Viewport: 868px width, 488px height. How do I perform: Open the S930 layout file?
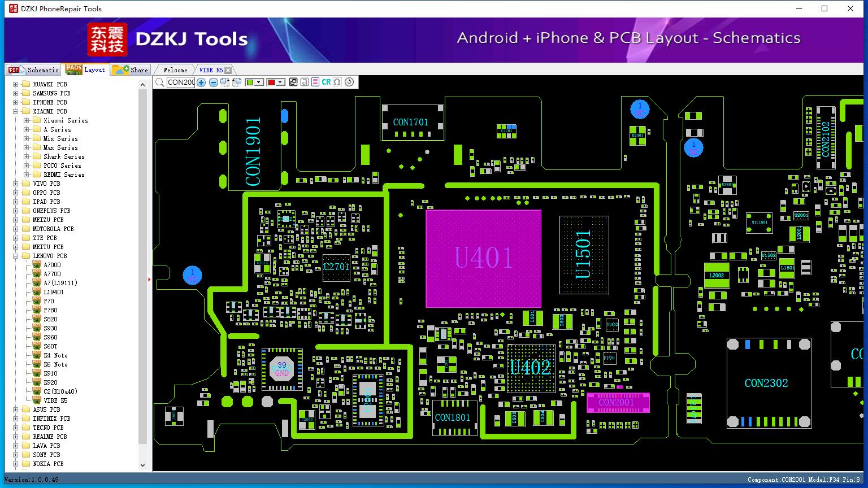tap(50, 328)
